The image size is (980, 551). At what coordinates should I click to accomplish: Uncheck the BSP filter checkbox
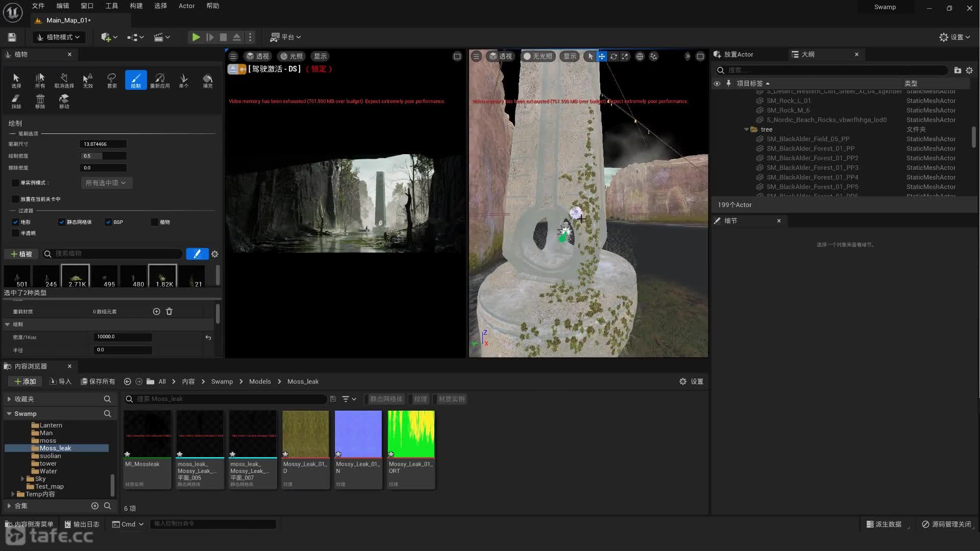pyautogui.click(x=108, y=222)
